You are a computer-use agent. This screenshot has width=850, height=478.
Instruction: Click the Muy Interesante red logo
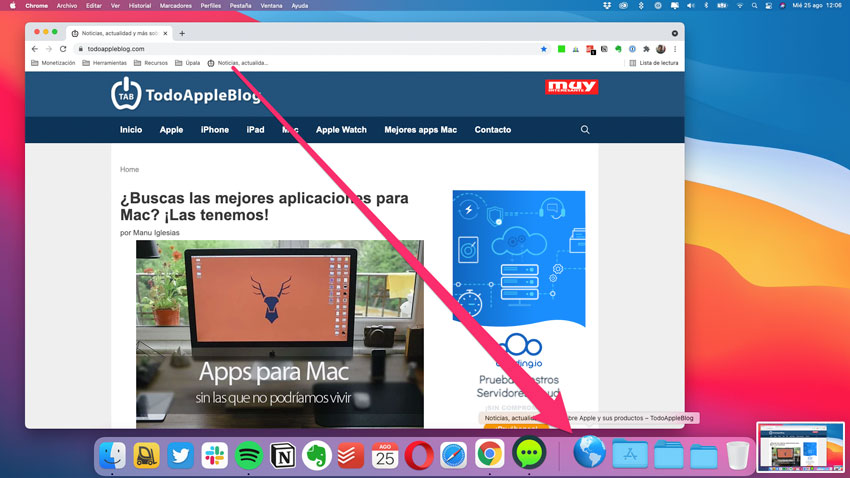571,87
